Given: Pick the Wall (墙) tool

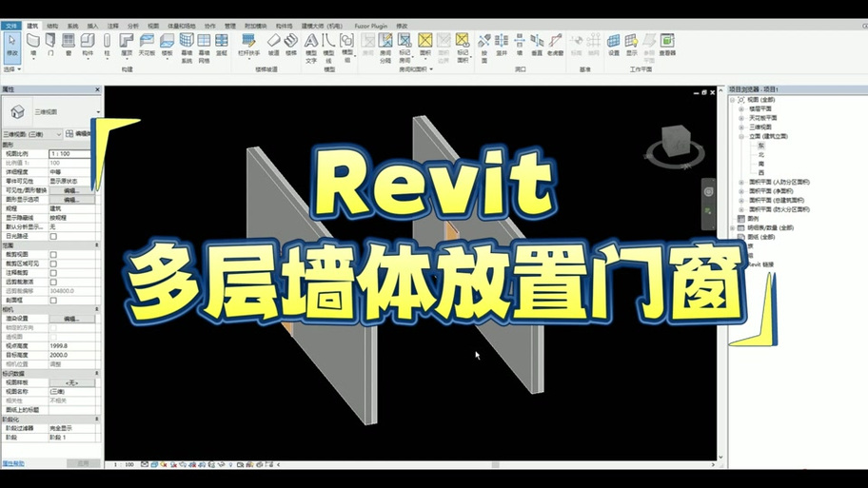Looking at the screenshot, I should pyautogui.click(x=33, y=45).
